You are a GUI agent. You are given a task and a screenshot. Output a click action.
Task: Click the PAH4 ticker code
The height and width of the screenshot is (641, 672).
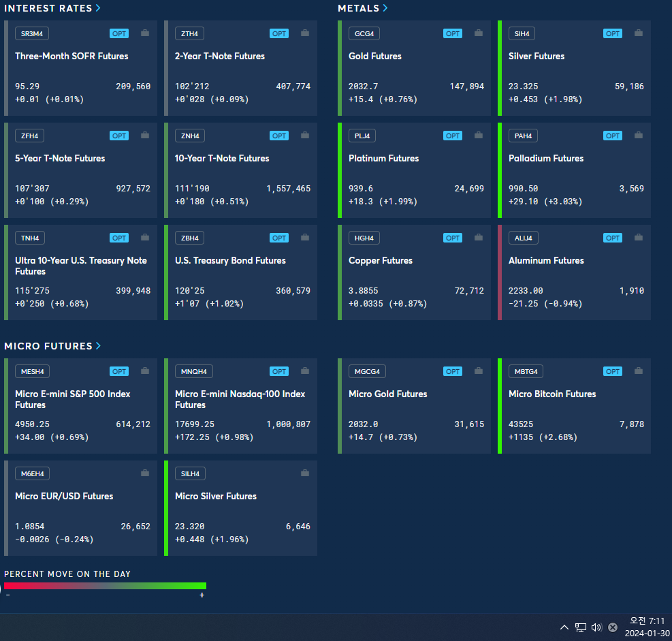pyautogui.click(x=523, y=136)
